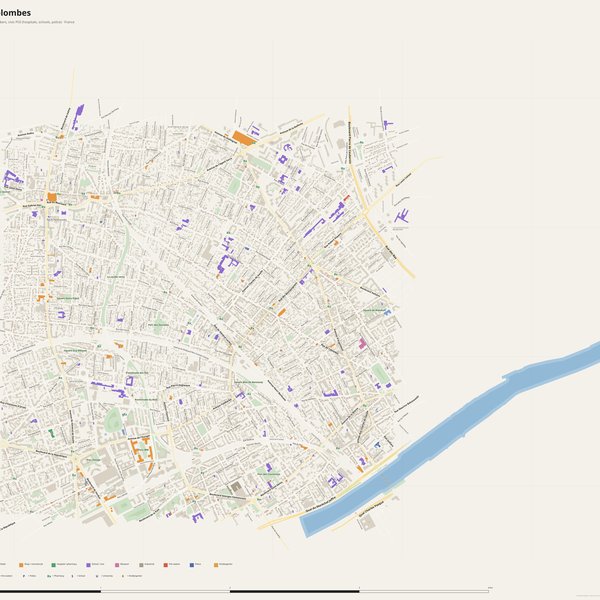Click the small red building on the map
Image resolution: width=600 pixels, height=600 pixels.
tap(347, 198)
